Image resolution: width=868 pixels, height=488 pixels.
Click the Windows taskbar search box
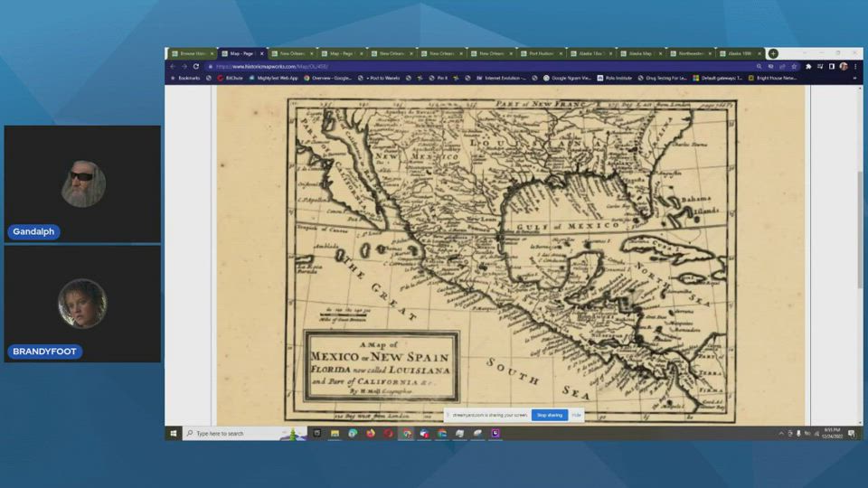[235, 434]
